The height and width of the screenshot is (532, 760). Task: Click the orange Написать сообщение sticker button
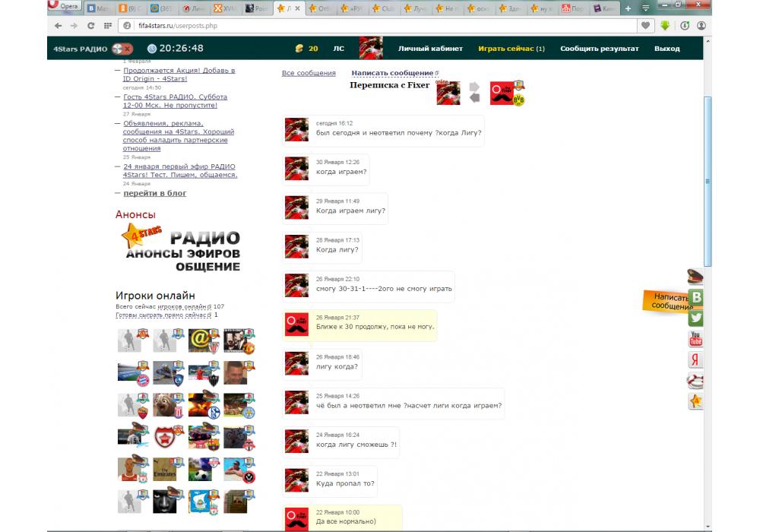[668, 302]
